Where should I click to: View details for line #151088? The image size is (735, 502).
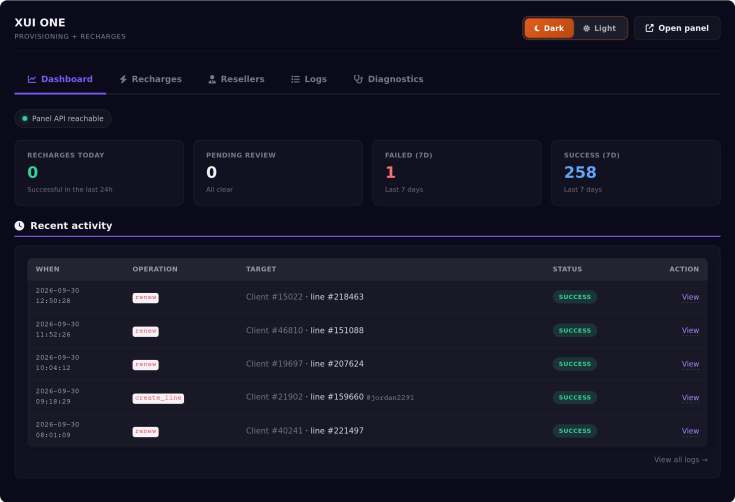point(690,330)
